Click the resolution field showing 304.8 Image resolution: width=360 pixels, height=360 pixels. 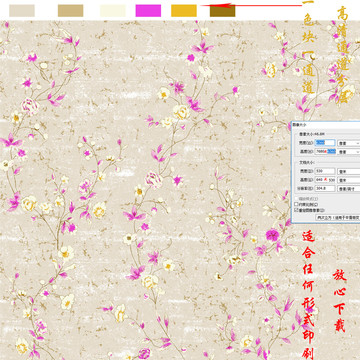pos(325,188)
